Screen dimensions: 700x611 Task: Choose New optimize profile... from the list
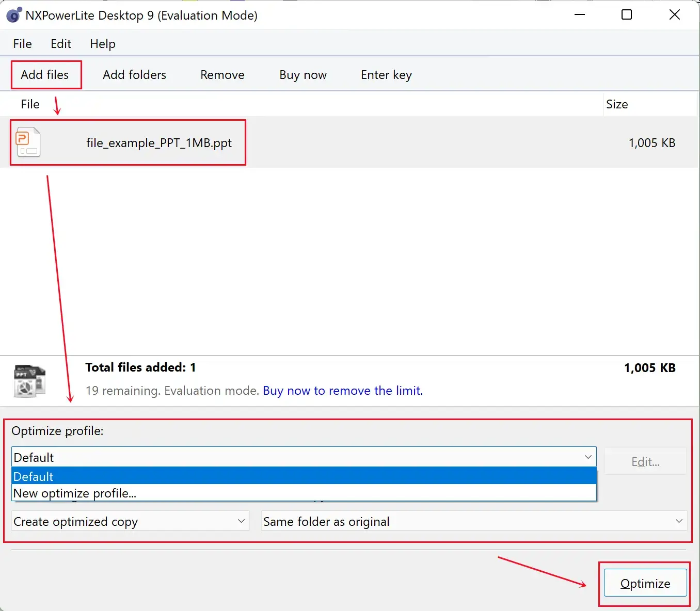point(304,493)
